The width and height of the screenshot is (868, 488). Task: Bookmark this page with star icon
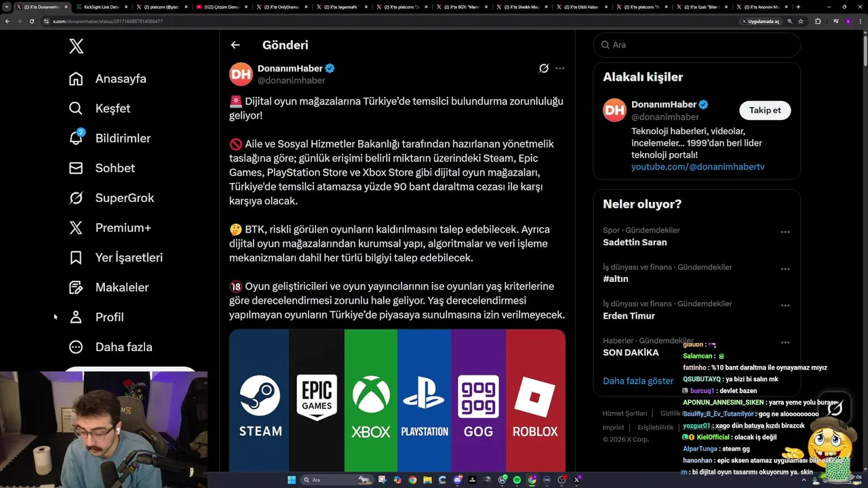click(x=801, y=21)
